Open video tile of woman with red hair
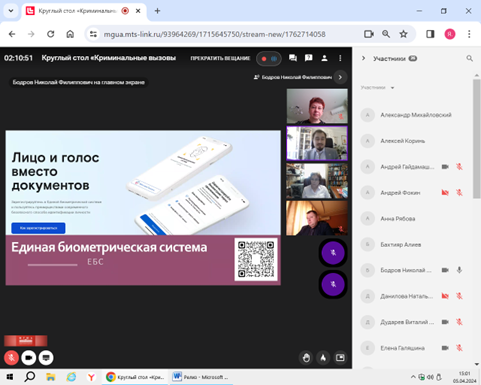 coord(317,106)
